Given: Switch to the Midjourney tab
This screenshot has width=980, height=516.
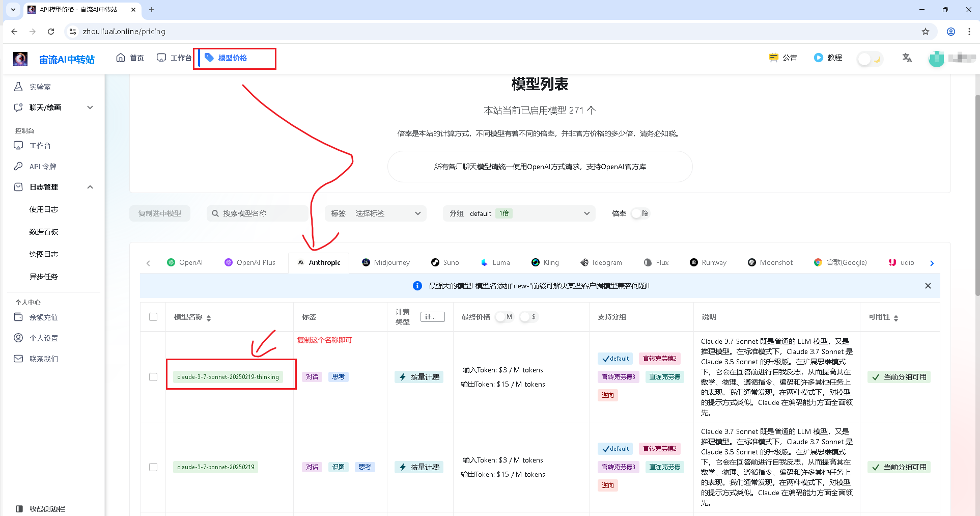Looking at the screenshot, I should coord(386,263).
